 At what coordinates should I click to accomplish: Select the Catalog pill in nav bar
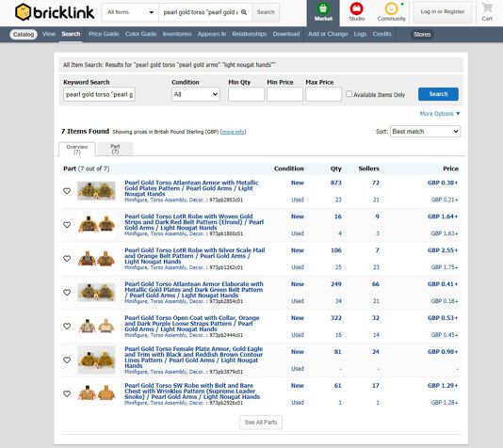click(x=24, y=34)
